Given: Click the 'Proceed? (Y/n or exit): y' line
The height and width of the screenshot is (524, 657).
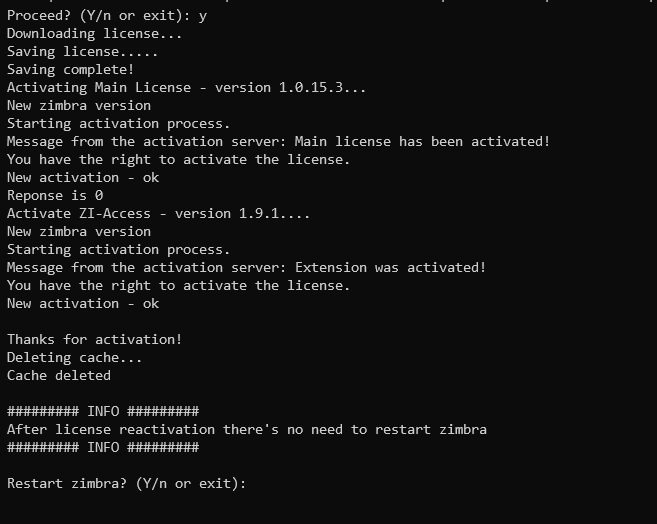Looking at the screenshot, I should tap(107, 15).
